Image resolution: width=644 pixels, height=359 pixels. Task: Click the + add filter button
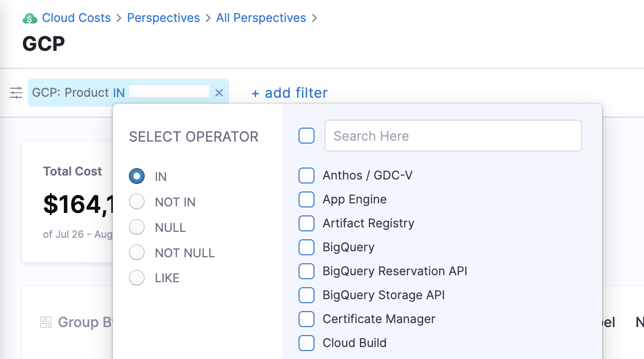290,93
